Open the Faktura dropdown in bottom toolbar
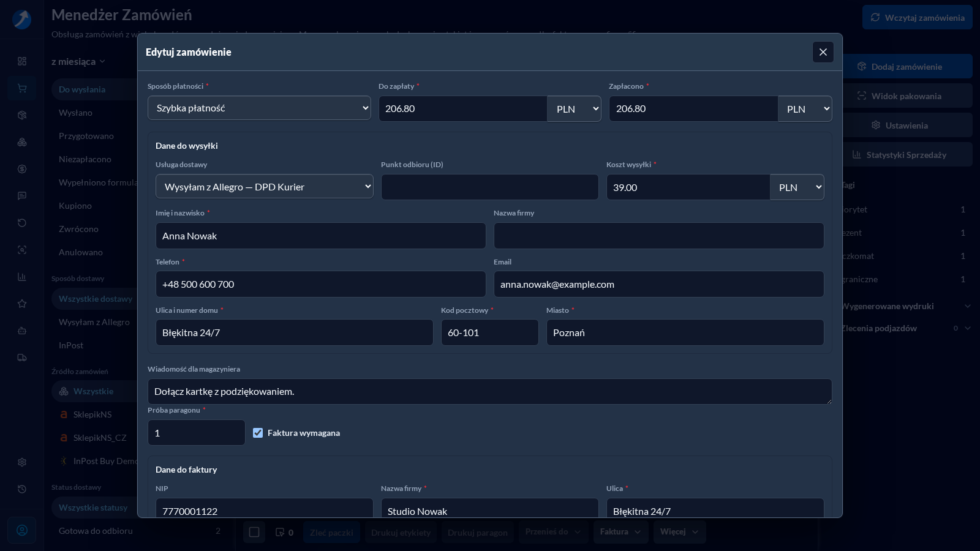 pos(620,532)
